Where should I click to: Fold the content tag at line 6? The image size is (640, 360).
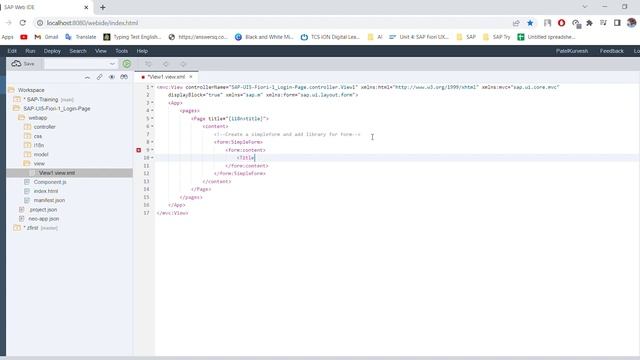[x=152, y=127]
